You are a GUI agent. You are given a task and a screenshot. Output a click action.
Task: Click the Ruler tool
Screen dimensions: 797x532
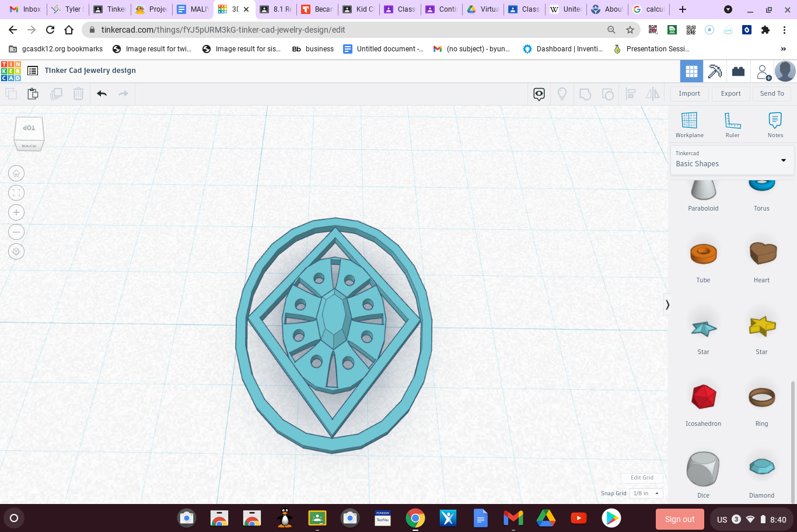732,124
